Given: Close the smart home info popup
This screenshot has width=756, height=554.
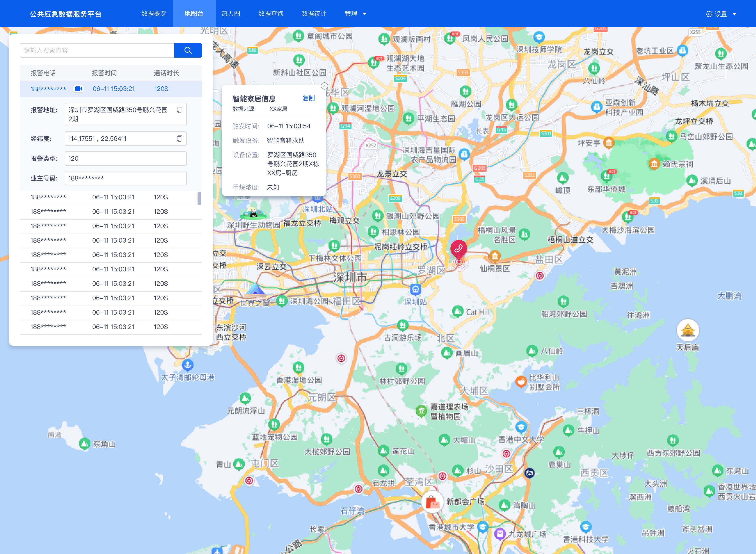Looking at the screenshot, I should (324, 86).
